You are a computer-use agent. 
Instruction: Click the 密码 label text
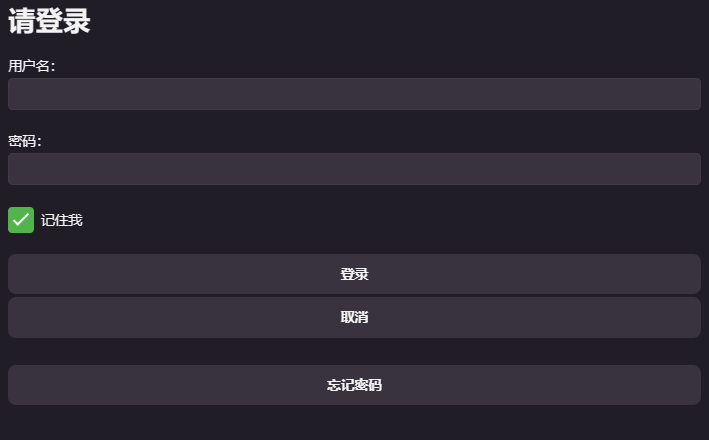point(24,141)
